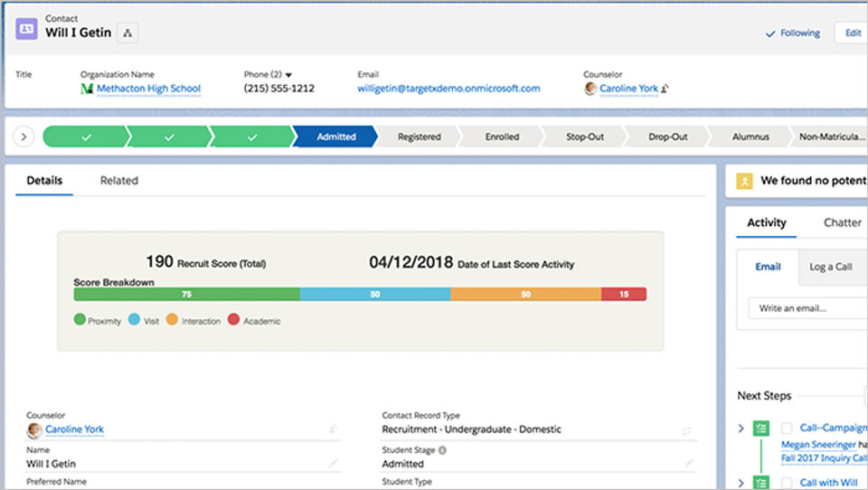Image resolution: width=868 pixels, height=490 pixels.
Task: Select the Stop-Out stage
Action: pyautogui.click(x=585, y=137)
